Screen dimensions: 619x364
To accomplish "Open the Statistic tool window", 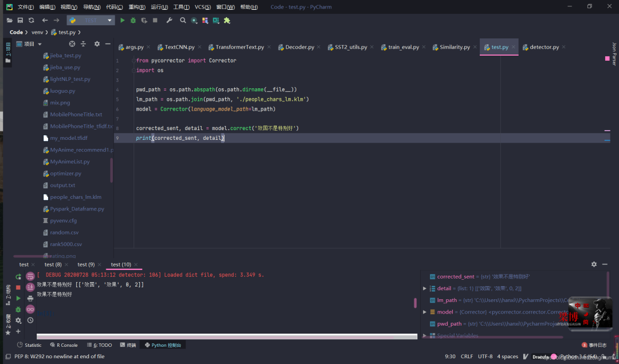I will [29, 345].
